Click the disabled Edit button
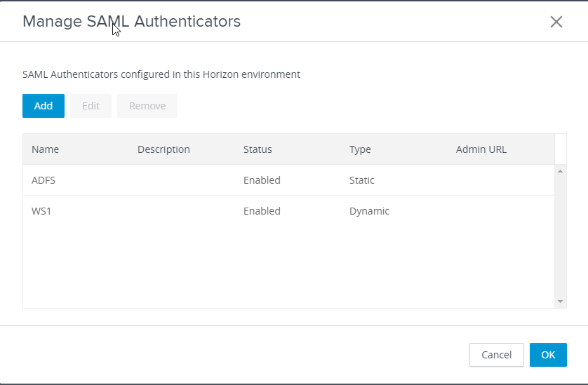This screenshot has width=588, height=385. coord(91,106)
